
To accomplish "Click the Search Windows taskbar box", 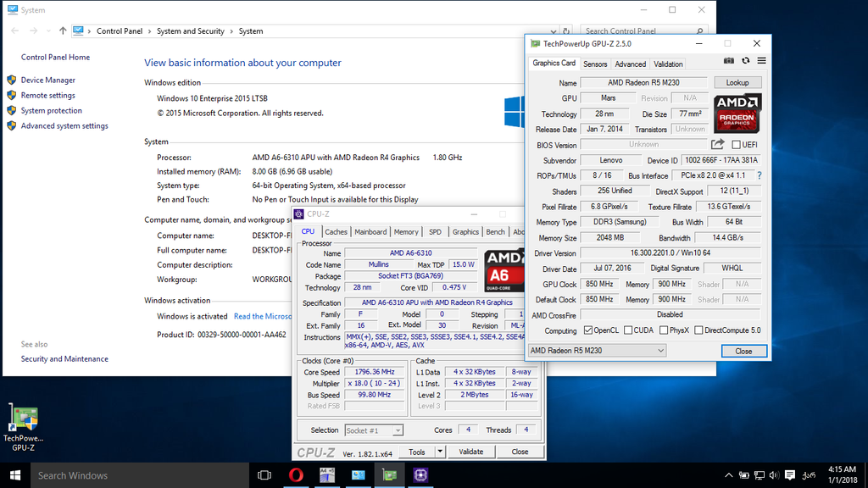I will tap(140, 475).
